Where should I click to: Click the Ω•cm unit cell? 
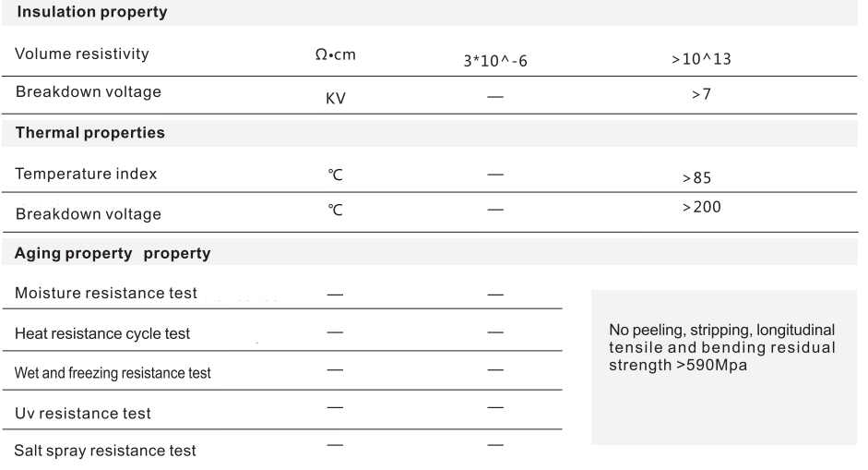pyautogui.click(x=335, y=54)
